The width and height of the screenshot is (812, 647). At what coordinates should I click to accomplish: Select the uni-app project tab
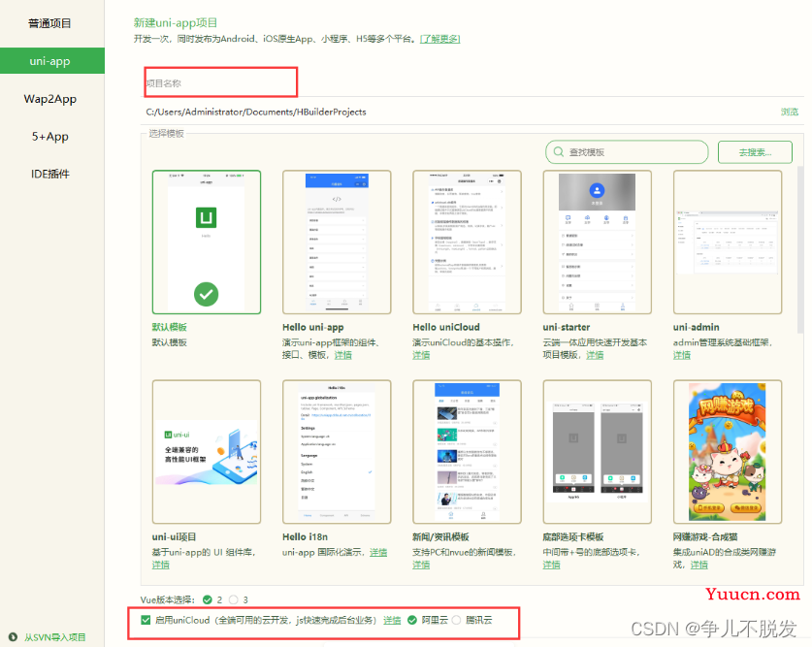[51, 60]
